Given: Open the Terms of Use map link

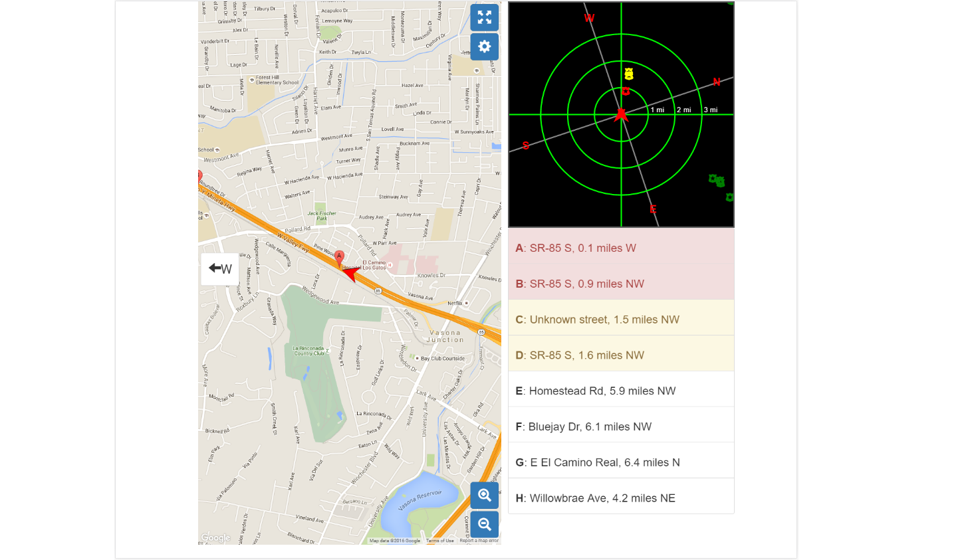Looking at the screenshot, I should pyautogui.click(x=440, y=541).
